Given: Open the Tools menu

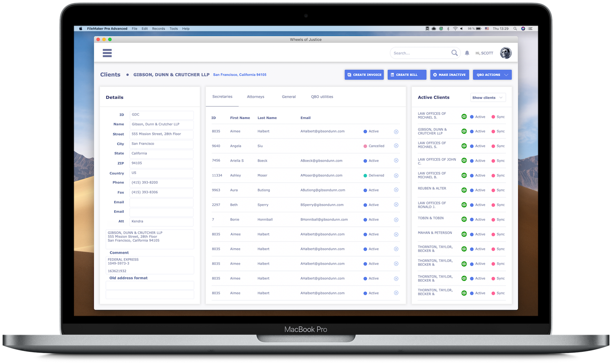Looking at the screenshot, I should point(174,29).
